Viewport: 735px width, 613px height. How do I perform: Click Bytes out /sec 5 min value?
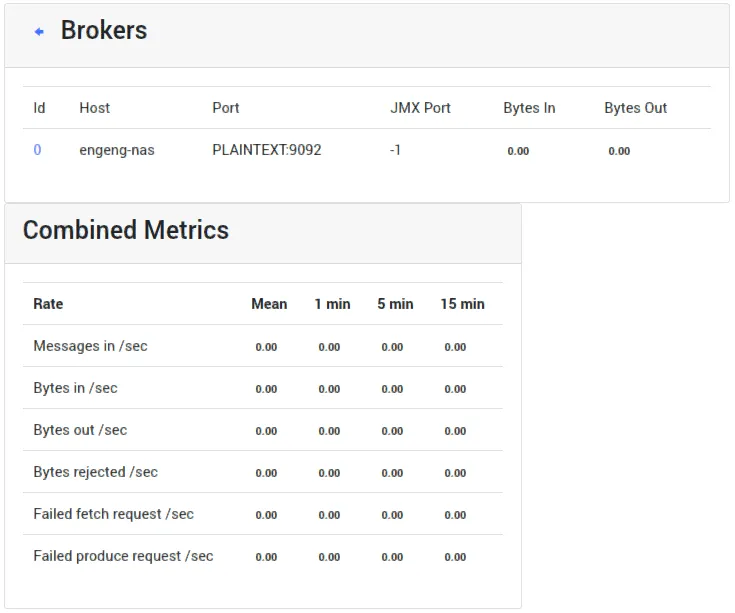coord(392,431)
